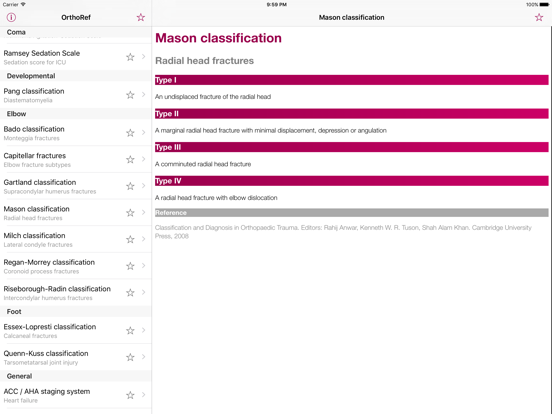Star the Ramsey Sedation Scale entry

point(130,57)
